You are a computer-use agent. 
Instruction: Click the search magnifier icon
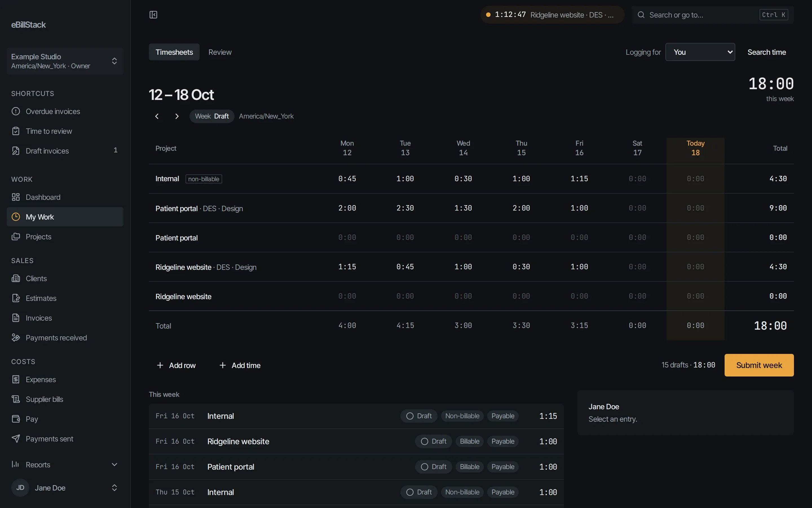641,15
